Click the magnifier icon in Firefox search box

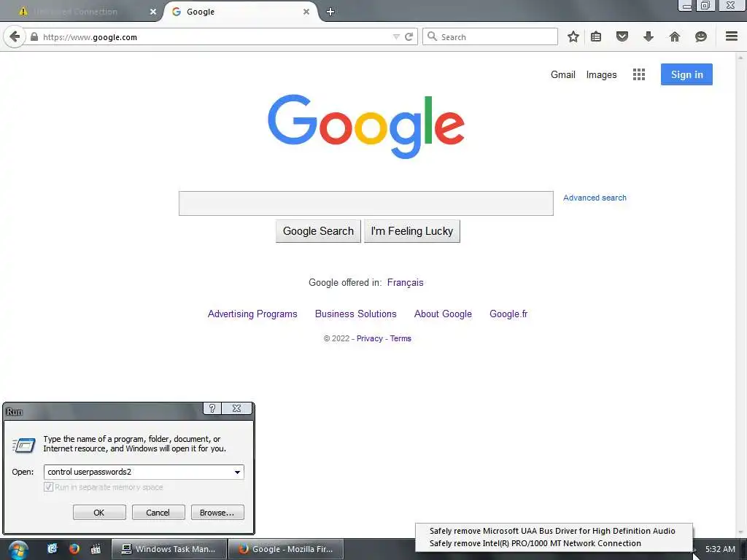click(x=432, y=36)
